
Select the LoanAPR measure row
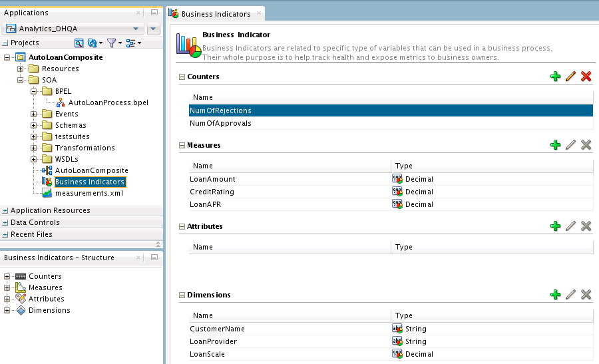point(391,204)
